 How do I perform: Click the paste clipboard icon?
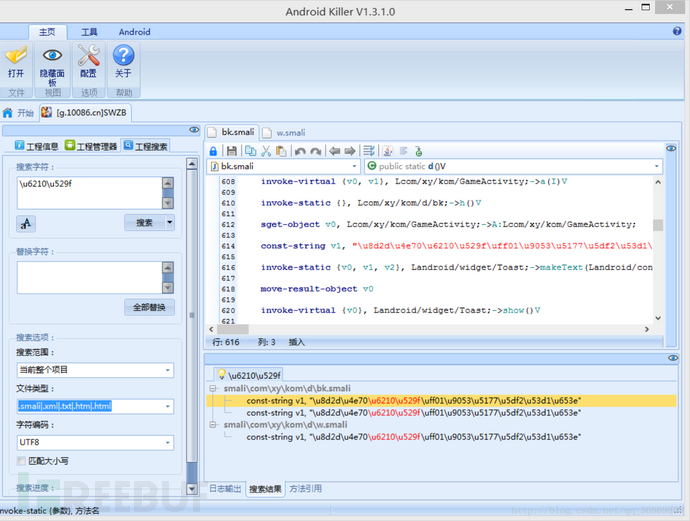(281, 151)
